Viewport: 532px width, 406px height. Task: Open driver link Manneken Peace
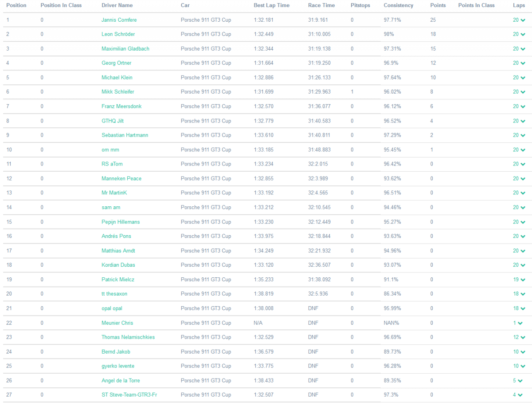click(121, 178)
